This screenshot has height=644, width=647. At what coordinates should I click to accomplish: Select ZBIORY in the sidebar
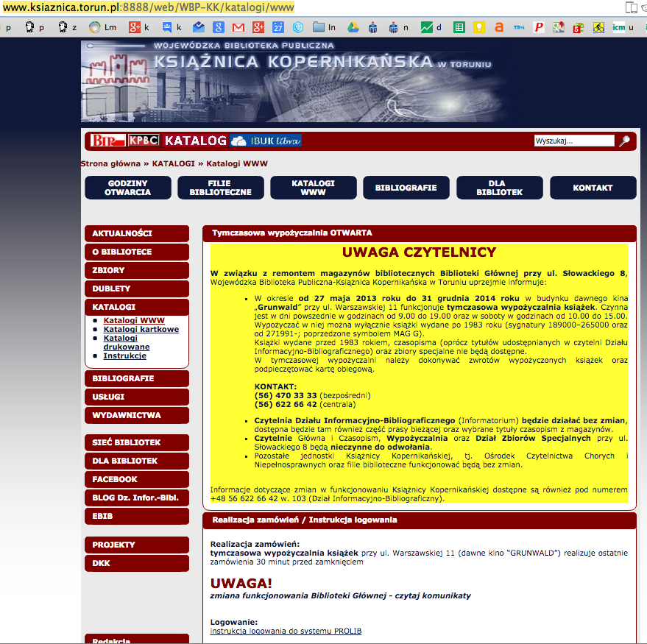click(137, 270)
